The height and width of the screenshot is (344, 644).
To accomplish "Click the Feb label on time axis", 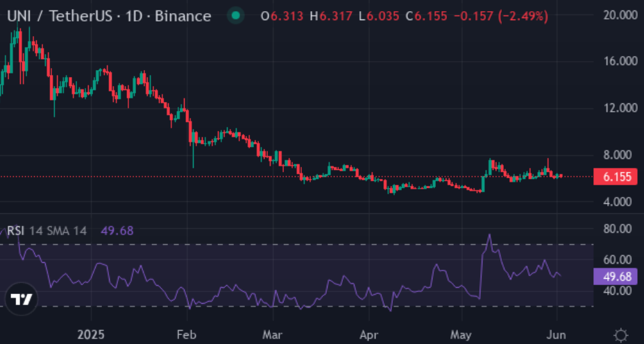I will (x=187, y=335).
